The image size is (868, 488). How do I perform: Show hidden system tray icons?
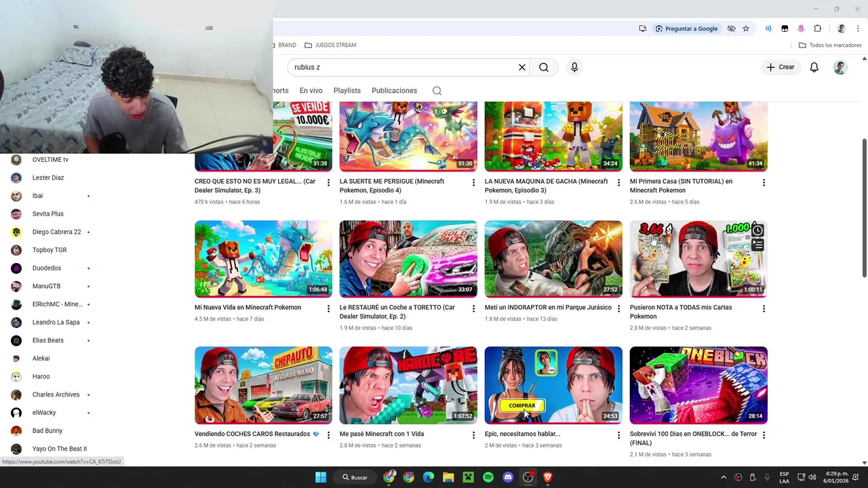click(x=724, y=477)
